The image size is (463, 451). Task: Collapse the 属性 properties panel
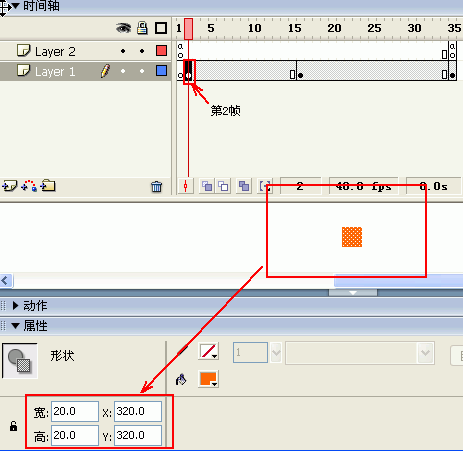(x=15, y=326)
